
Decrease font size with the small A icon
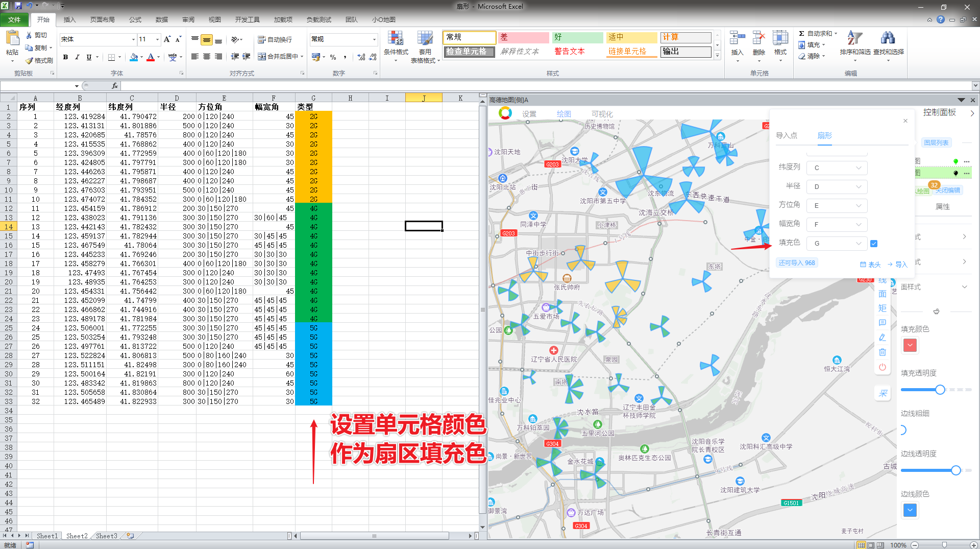[178, 39]
